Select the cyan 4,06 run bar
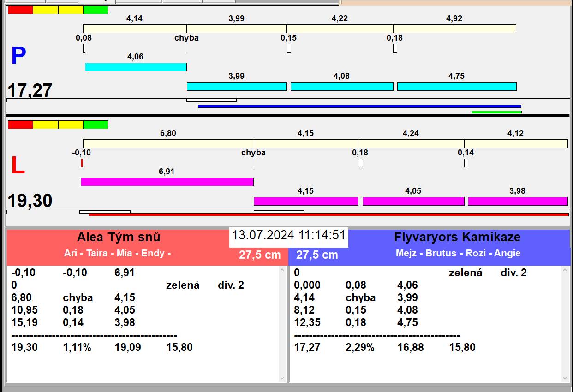 coord(136,67)
